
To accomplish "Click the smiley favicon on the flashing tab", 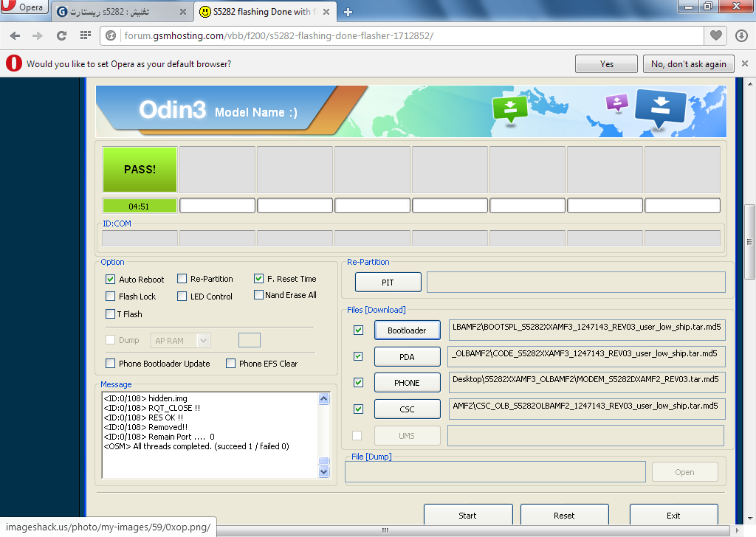I will point(205,12).
